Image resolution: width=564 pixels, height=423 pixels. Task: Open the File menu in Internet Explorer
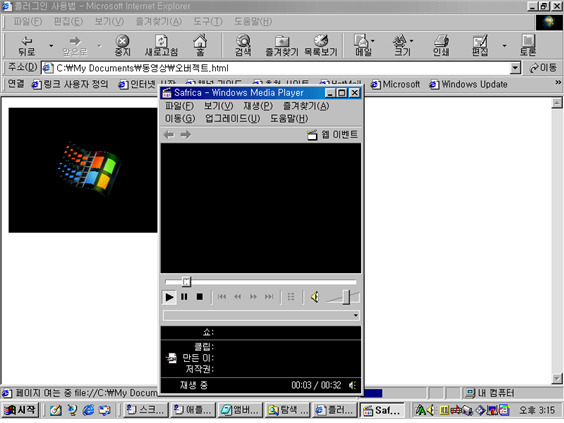[28, 22]
